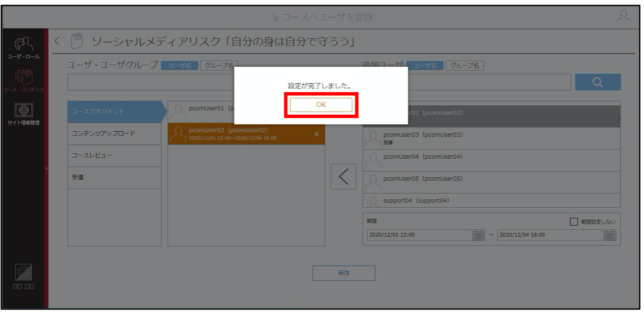
Task: Click the left user search input field
Action: tap(151, 82)
